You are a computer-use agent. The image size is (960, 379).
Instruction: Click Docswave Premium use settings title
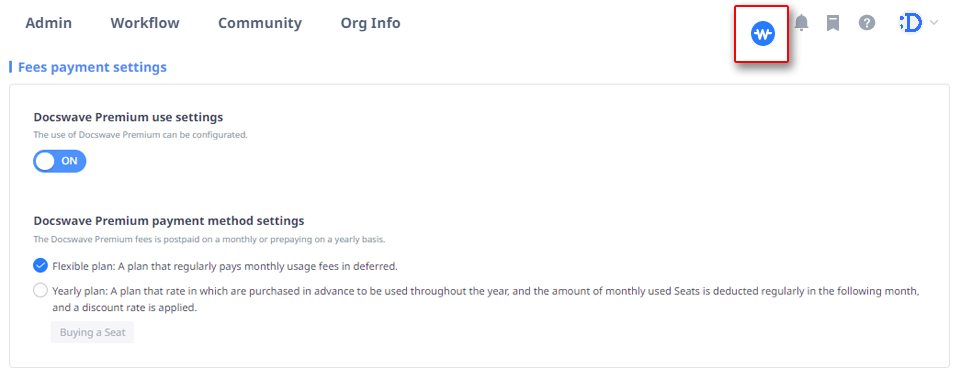129,117
